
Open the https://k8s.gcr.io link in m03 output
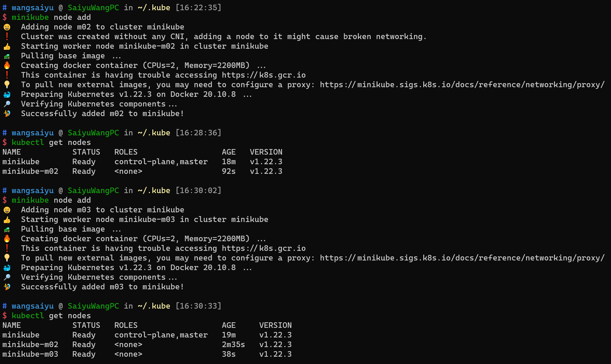pos(263,249)
